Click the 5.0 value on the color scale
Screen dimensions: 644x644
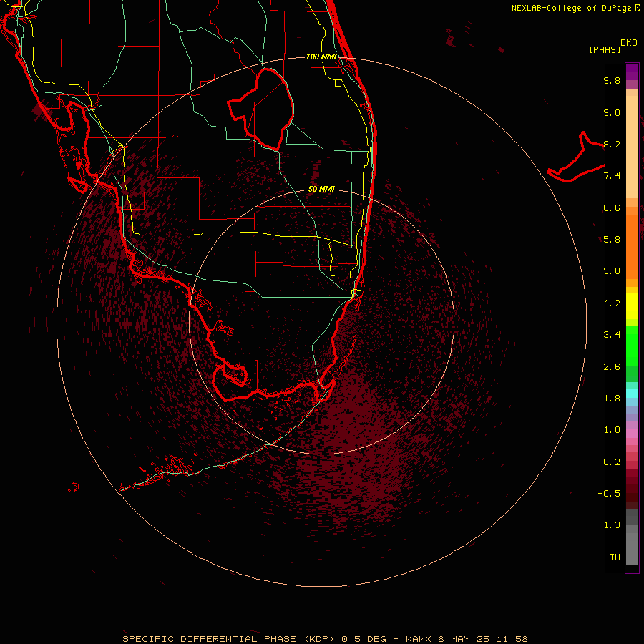(x=612, y=271)
